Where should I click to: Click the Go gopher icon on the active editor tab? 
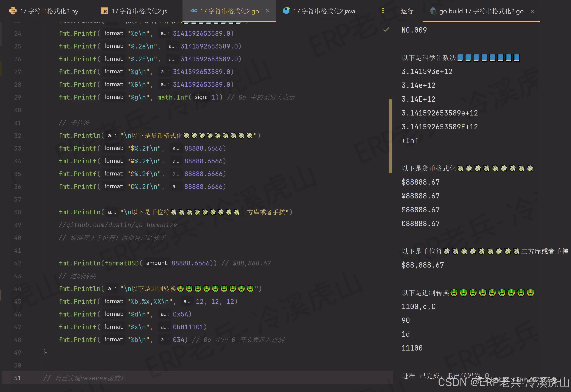[194, 11]
